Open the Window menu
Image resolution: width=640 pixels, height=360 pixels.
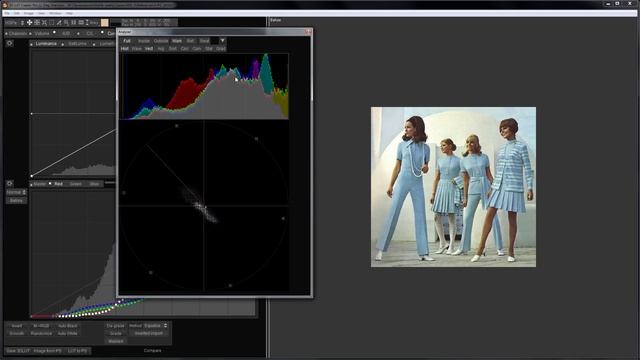55,13
